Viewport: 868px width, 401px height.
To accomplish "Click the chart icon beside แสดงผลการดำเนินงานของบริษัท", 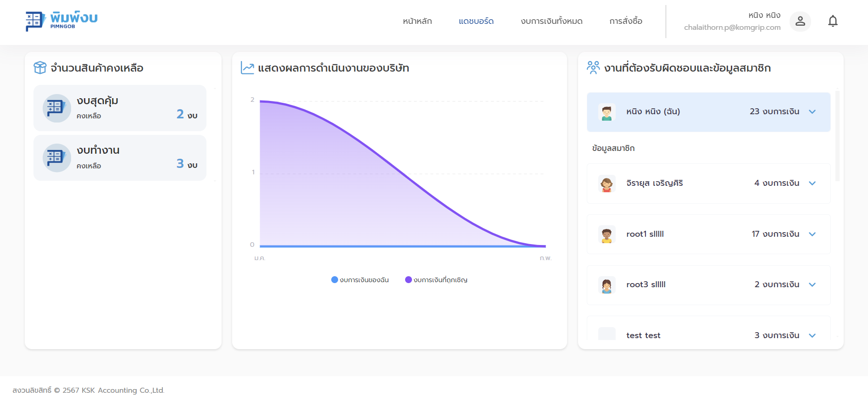I will click(x=247, y=68).
